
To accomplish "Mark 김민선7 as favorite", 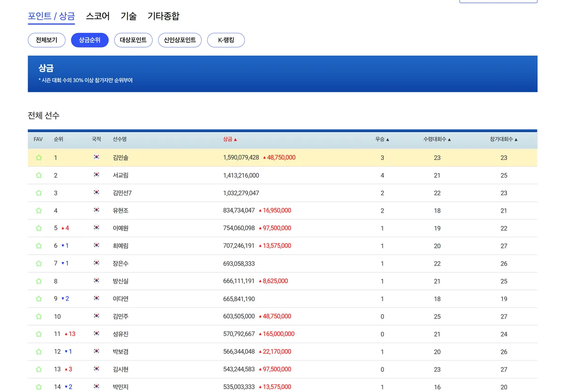I will pyautogui.click(x=39, y=193).
